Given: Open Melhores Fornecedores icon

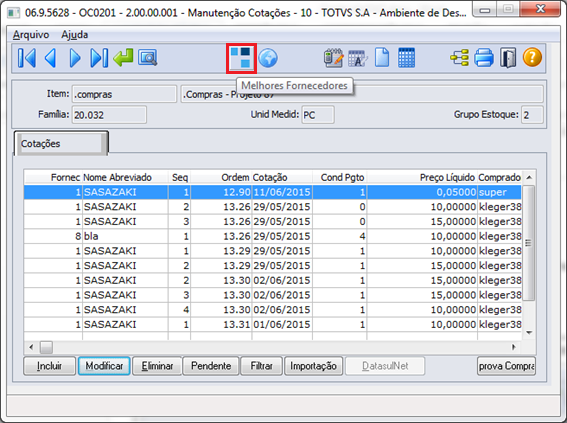Looking at the screenshot, I should (x=241, y=58).
